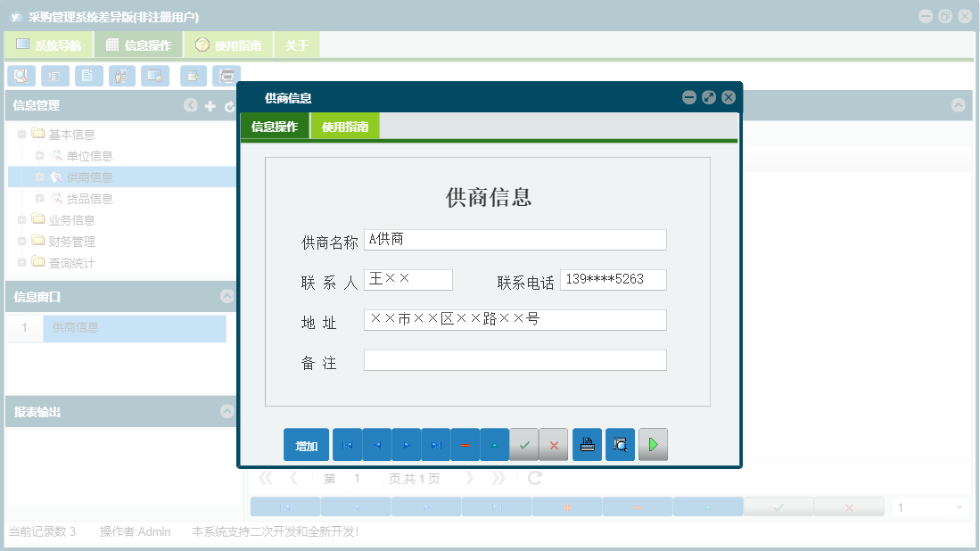
Task: Click the red minus delete record button
Action: click(x=465, y=445)
